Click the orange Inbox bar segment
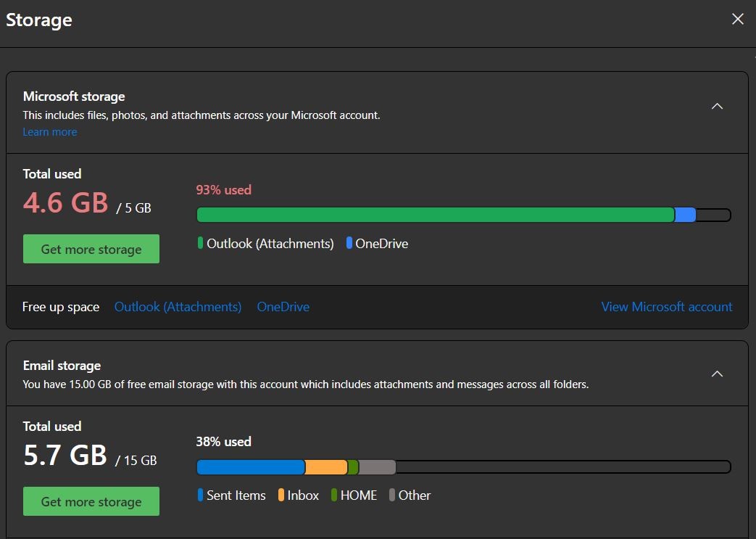The width and height of the screenshot is (756, 539). (x=326, y=467)
